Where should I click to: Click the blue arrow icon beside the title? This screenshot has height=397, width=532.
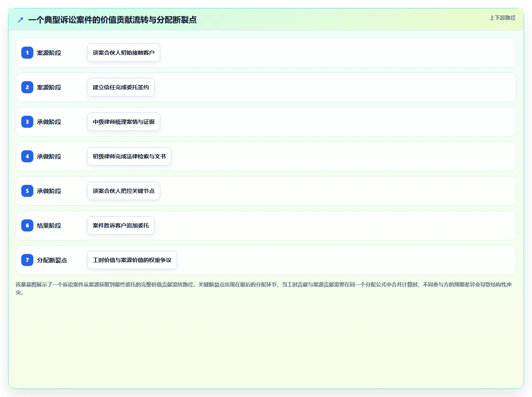[x=20, y=20]
